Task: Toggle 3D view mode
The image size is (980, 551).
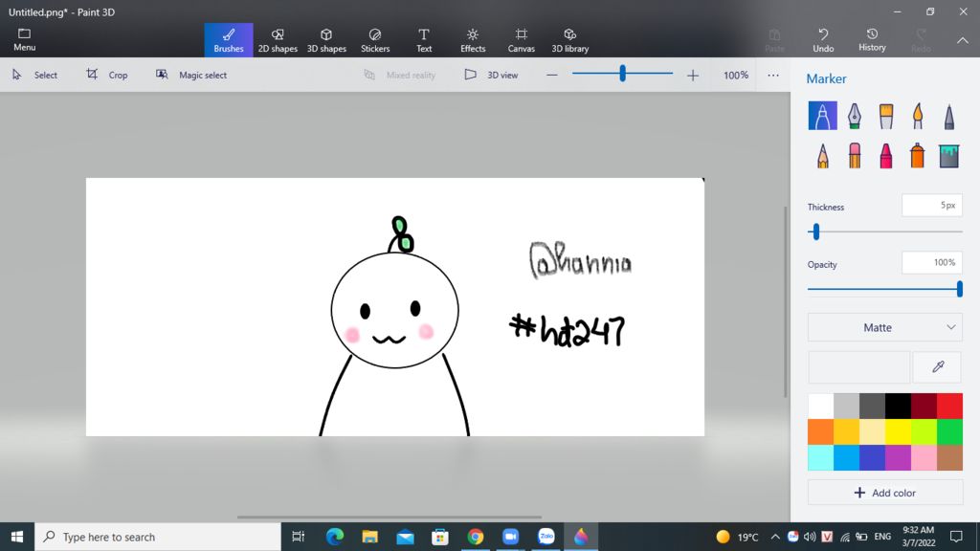Action: point(491,75)
